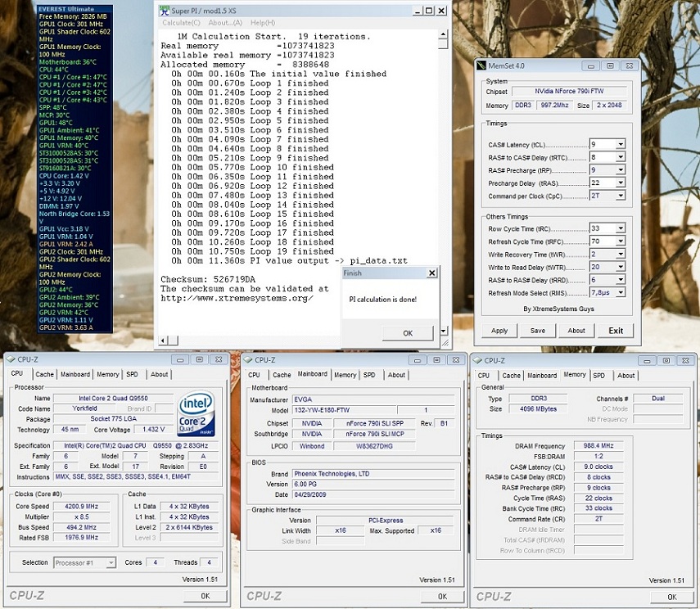
Task: Click Save button in MemSet
Action: 538,331
